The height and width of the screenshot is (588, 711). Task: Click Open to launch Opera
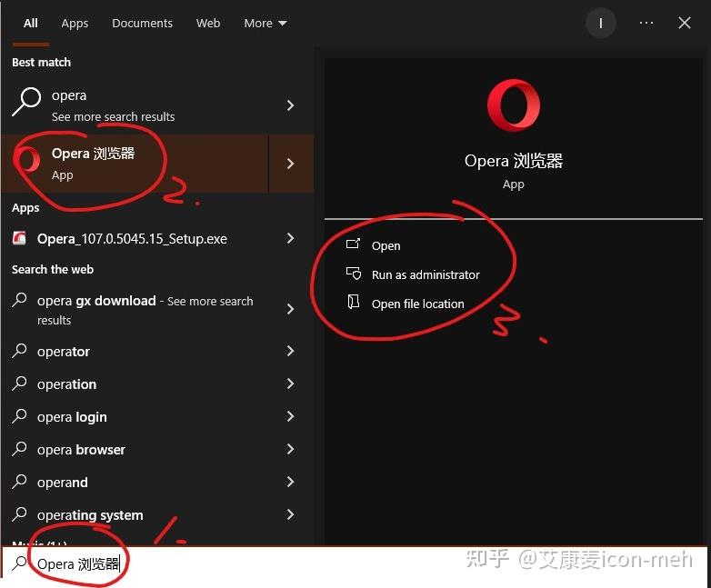click(386, 245)
